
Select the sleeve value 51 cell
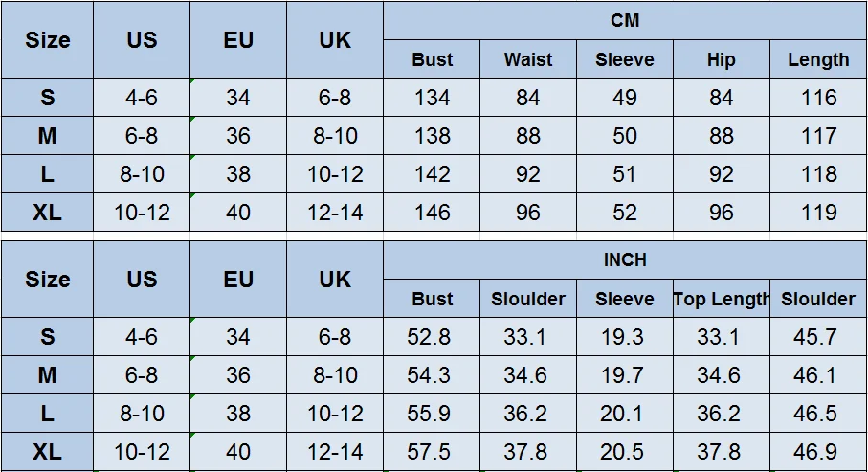624,174
